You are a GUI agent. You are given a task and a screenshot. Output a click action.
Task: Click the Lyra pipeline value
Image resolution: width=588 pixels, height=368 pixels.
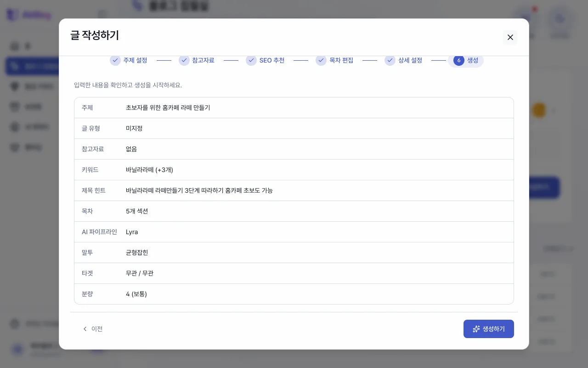pyautogui.click(x=132, y=232)
